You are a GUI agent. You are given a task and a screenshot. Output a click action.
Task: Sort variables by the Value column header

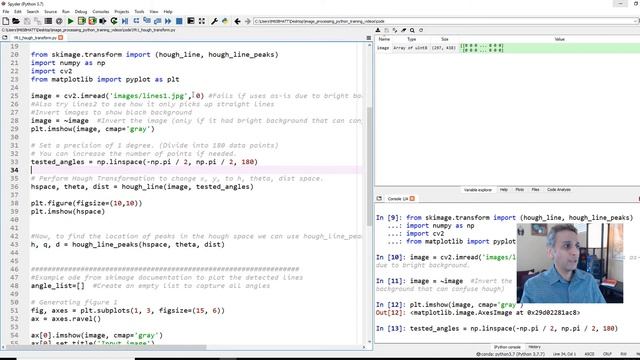pos(559,39)
